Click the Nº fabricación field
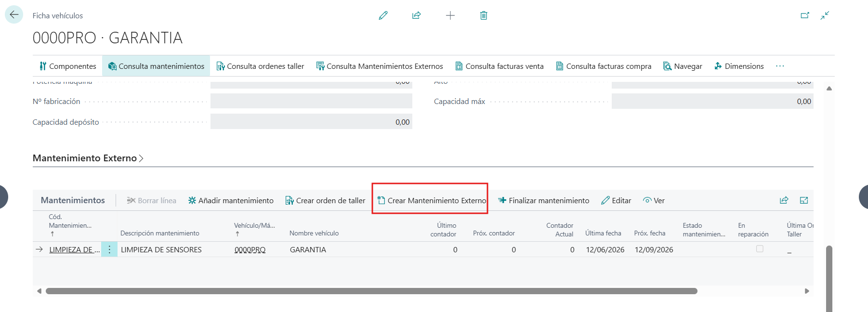The height and width of the screenshot is (312, 868). [x=311, y=101]
